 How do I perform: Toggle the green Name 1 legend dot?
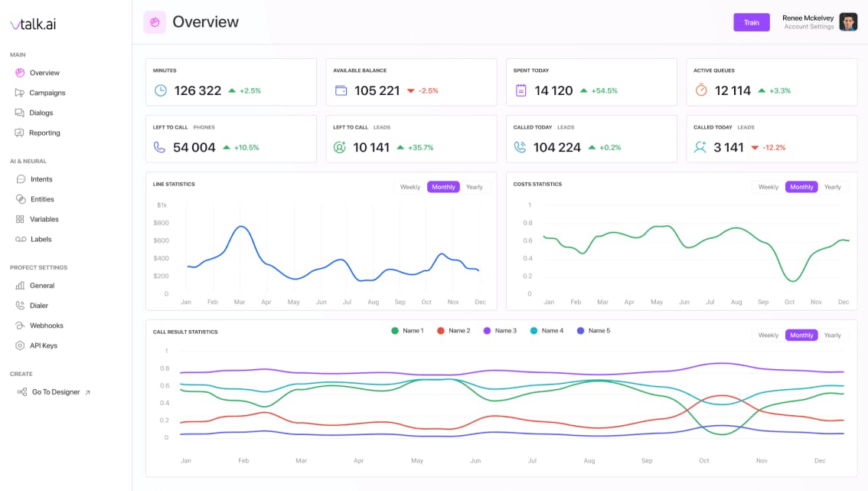coord(395,331)
